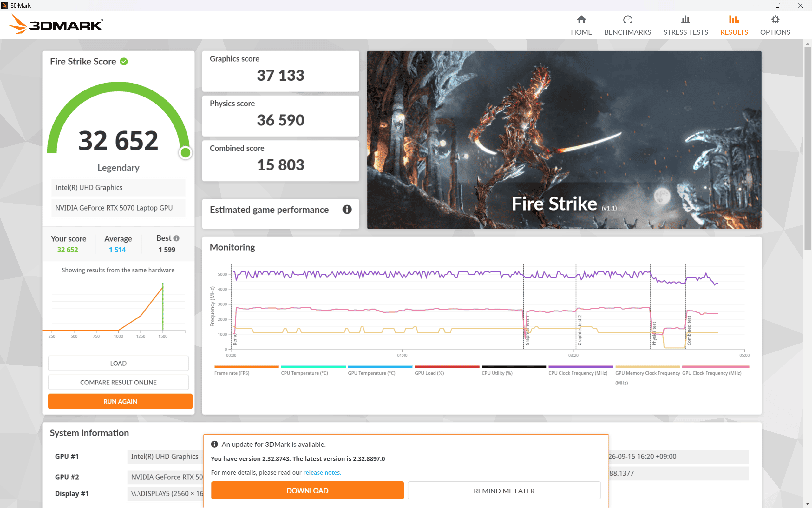Click the 3DMark logo
This screenshot has height=508, width=812.
click(x=56, y=24)
